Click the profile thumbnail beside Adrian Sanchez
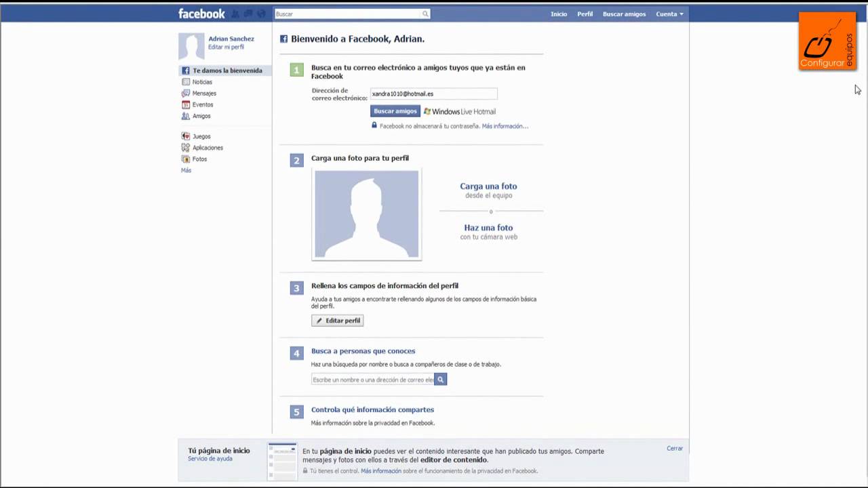Image resolution: width=868 pixels, height=488 pixels. 191,46
